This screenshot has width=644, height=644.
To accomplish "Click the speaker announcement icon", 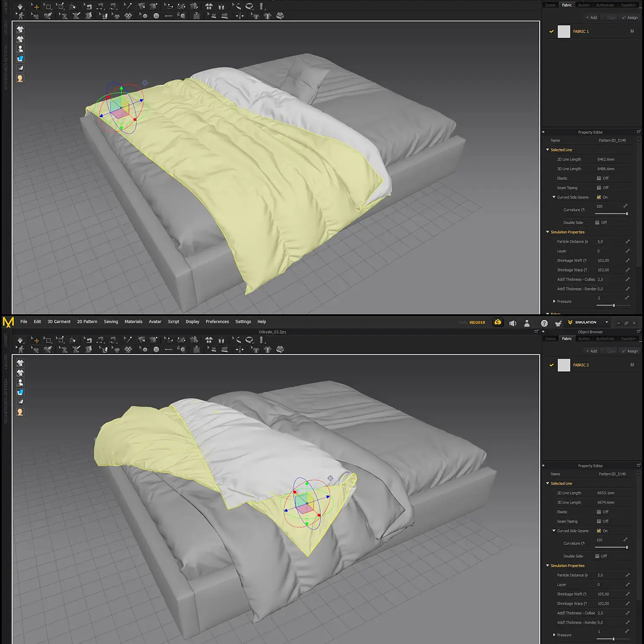I will click(512, 323).
